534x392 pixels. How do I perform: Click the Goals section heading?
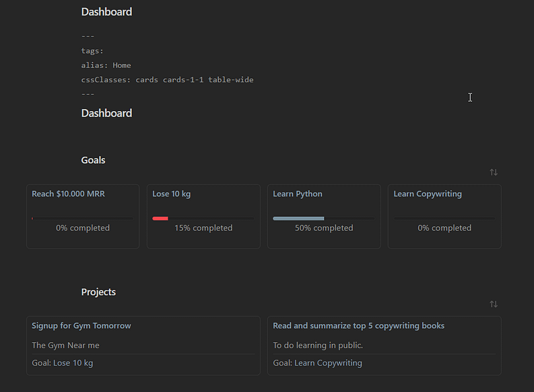[x=93, y=160]
